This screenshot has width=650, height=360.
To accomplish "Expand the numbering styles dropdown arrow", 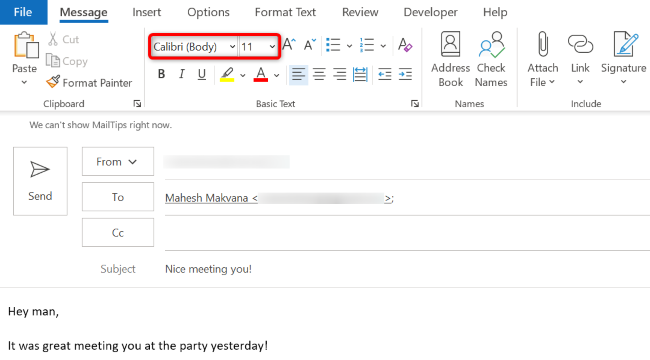I will pyautogui.click(x=383, y=46).
